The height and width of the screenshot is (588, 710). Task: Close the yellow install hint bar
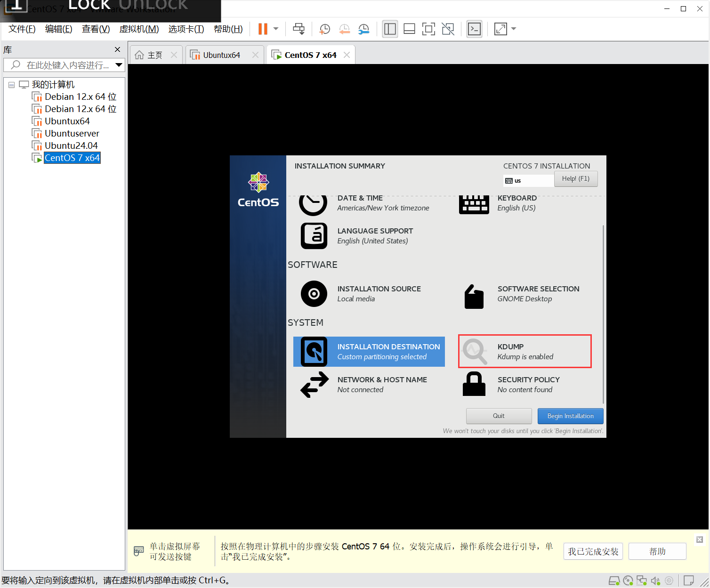[x=700, y=540]
